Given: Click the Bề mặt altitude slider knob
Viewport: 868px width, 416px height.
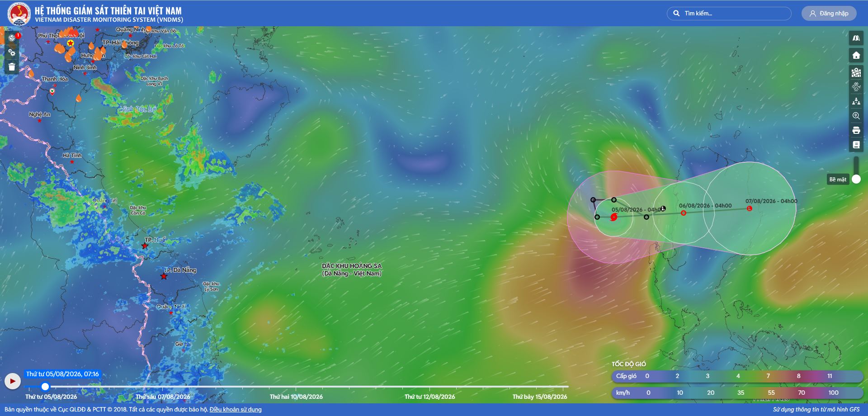Looking at the screenshot, I should [x=856, y=179].
